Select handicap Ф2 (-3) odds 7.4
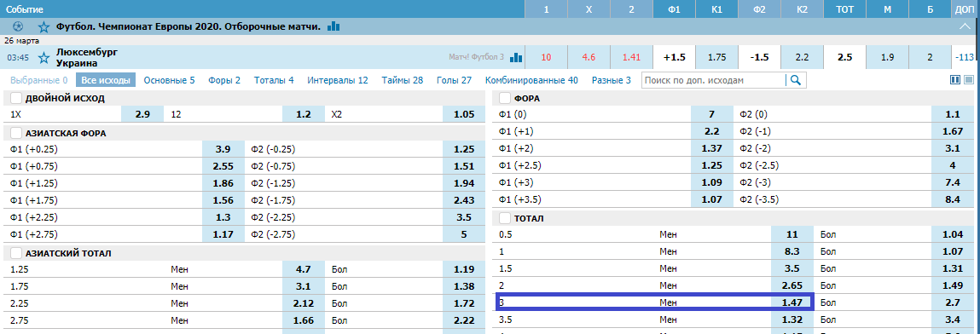Image resolution: width=980 pixels, height=334 pixels. 953,183
